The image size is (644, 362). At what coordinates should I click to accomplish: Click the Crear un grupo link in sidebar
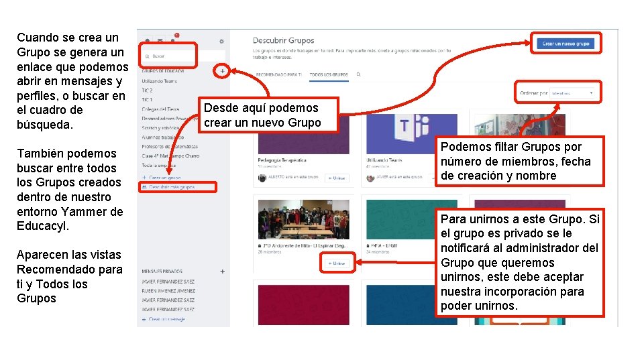(x=162, y=178)
